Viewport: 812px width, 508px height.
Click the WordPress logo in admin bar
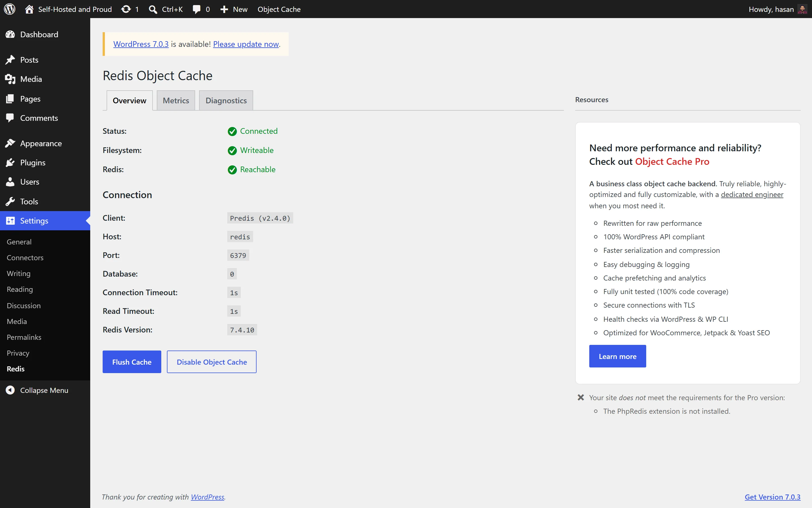[10, 9]
